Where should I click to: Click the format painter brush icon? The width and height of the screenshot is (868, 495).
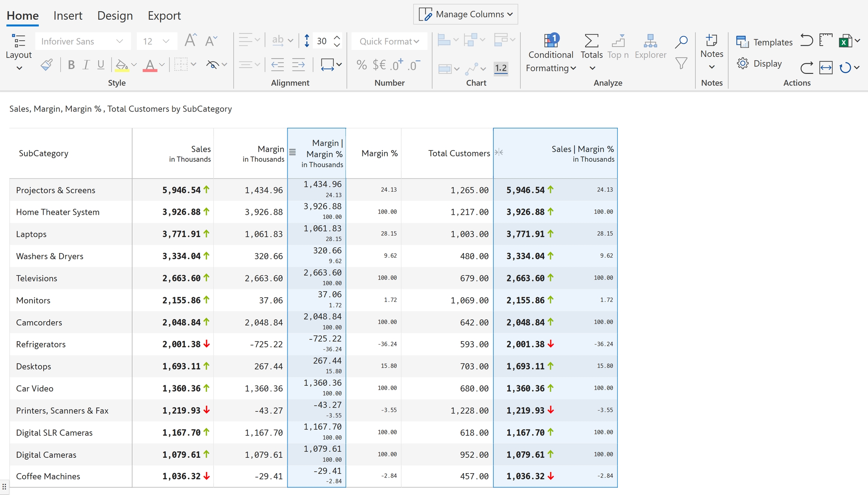46,65
